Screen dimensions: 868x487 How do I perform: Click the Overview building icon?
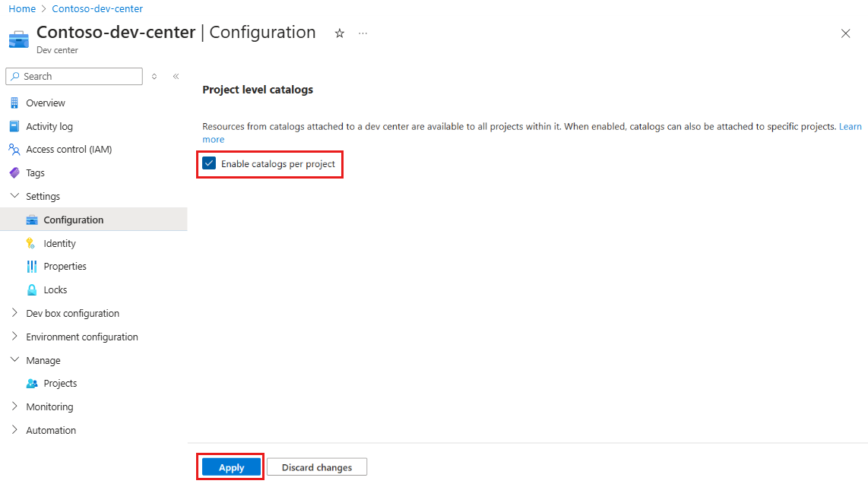pyautogui.click(x=14, y=103)
